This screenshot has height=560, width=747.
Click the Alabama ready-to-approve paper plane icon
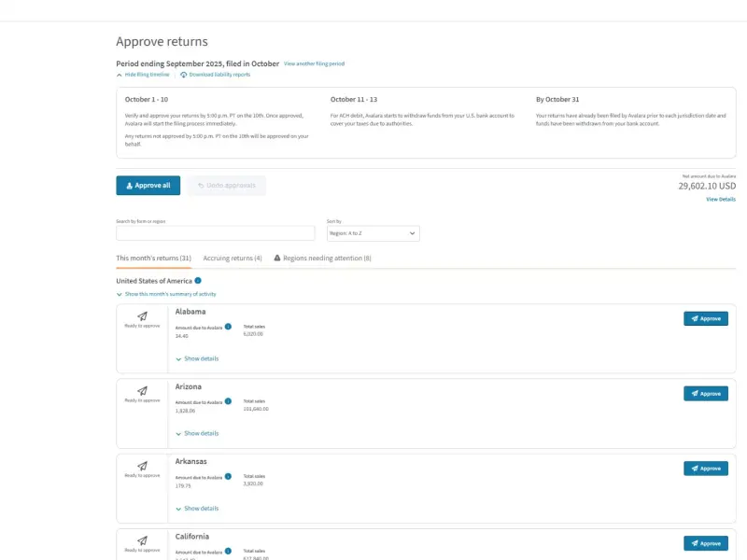coord(143,316)
